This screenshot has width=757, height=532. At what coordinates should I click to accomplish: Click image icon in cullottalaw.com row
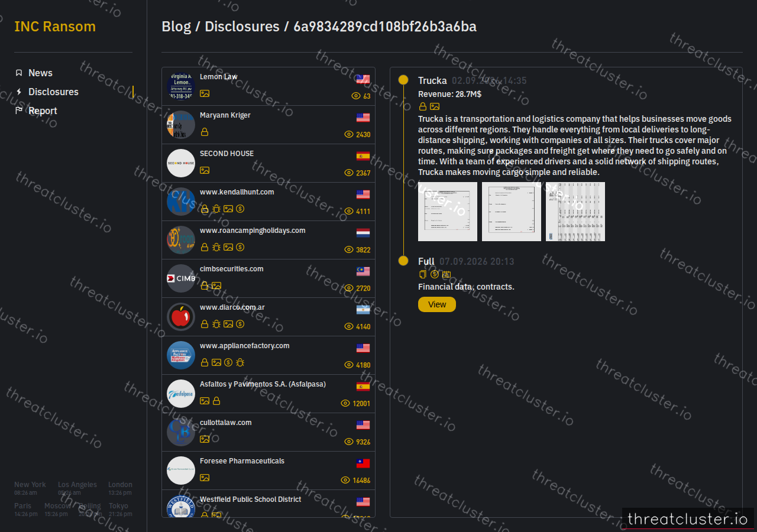(205, 439)
